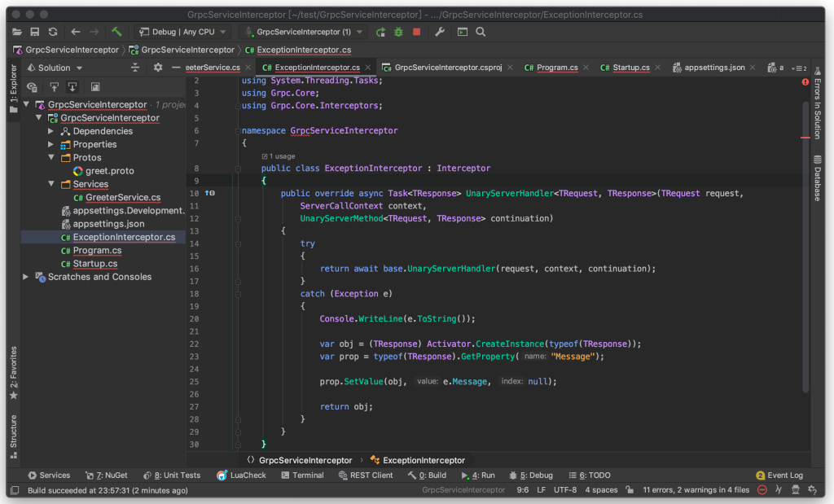
Task: Toggle the file read-only lock icon
Action: pyautogui.click(x=630, y=489)
